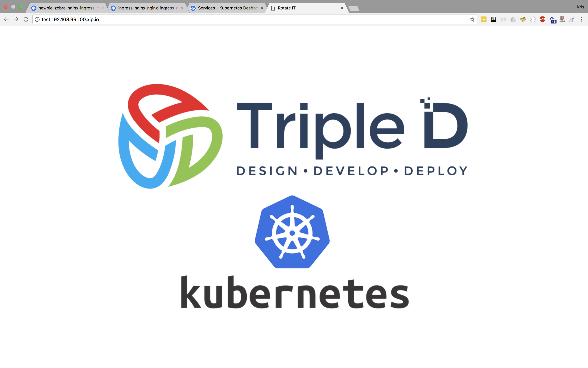This screenshot has height=368, width=588.
Task: Close the window with the red button
Action: pyautogui.click(x=6, y=7)
